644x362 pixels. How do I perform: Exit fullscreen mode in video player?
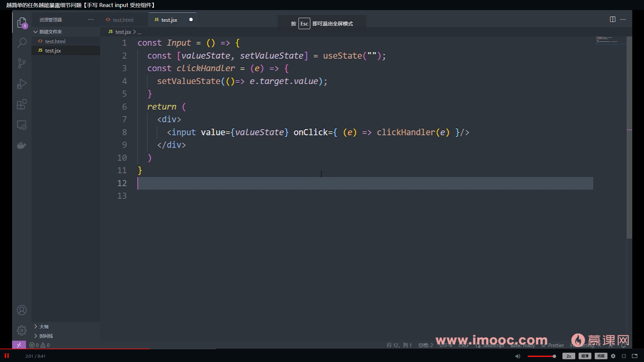point(624,356)
